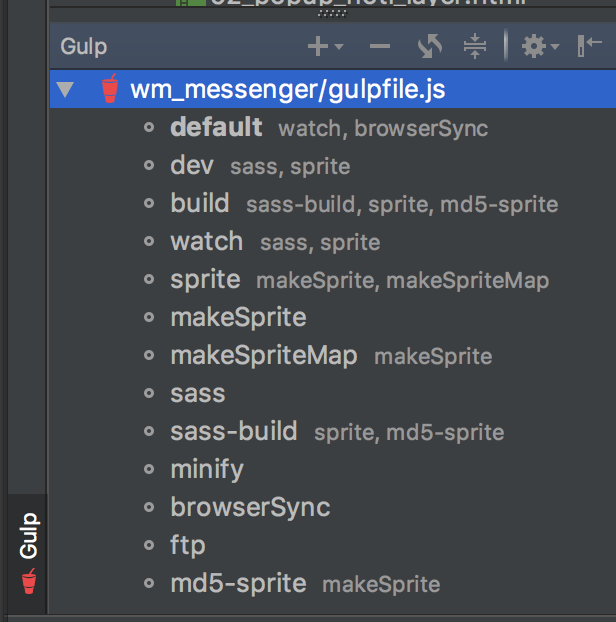Select the md5-sprite gulp task
Screen dimensions: 616x622
(x=238, y=584)
